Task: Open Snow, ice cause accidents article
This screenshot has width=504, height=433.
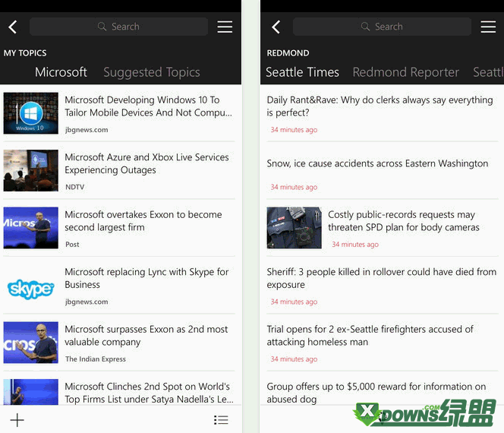Action: point(377,163)
